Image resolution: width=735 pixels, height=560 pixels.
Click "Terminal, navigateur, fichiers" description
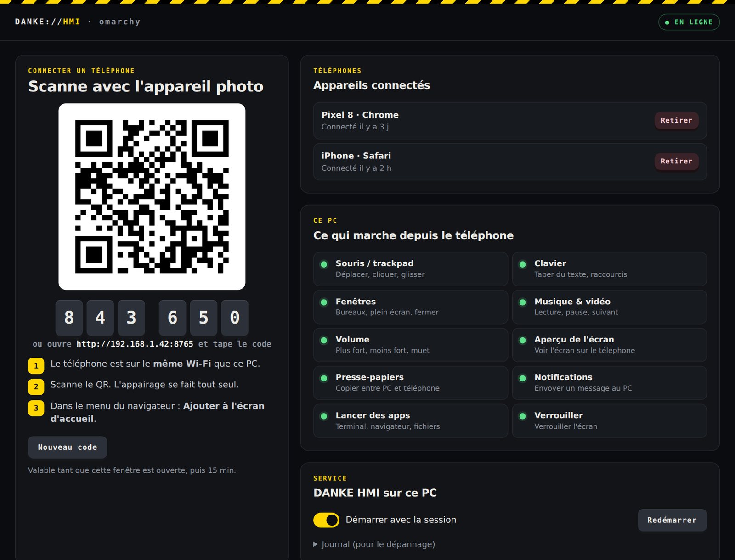click(388, 426)
